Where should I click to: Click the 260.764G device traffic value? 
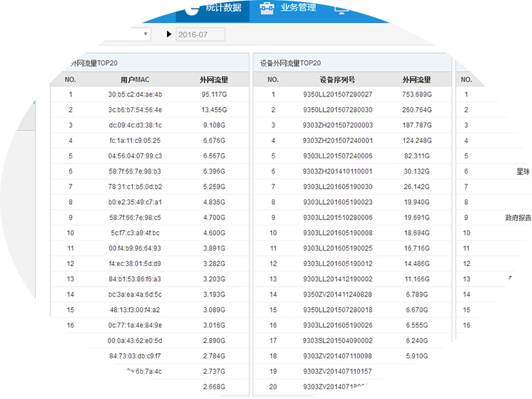417,110
